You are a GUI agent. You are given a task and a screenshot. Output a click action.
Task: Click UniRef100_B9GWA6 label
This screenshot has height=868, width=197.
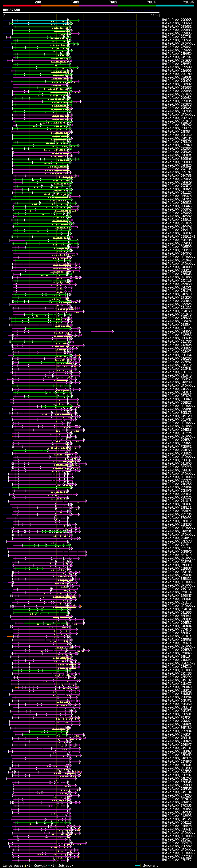177,159
